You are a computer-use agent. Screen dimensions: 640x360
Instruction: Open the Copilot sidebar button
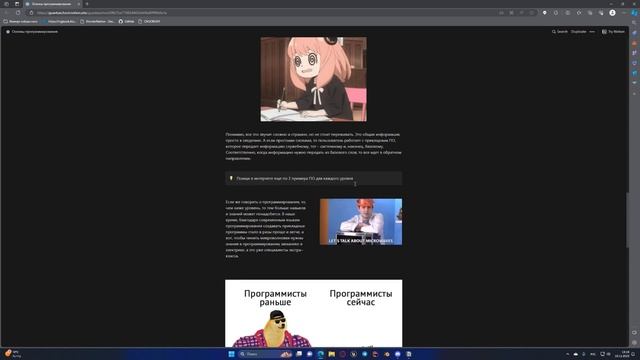coord(634,13)
